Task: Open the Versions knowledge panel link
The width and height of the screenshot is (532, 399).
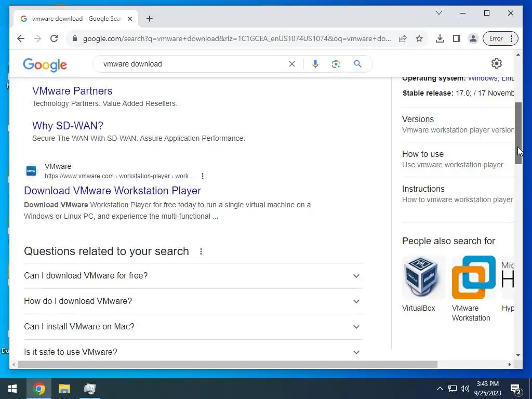Action: click(x=418, y=119)
